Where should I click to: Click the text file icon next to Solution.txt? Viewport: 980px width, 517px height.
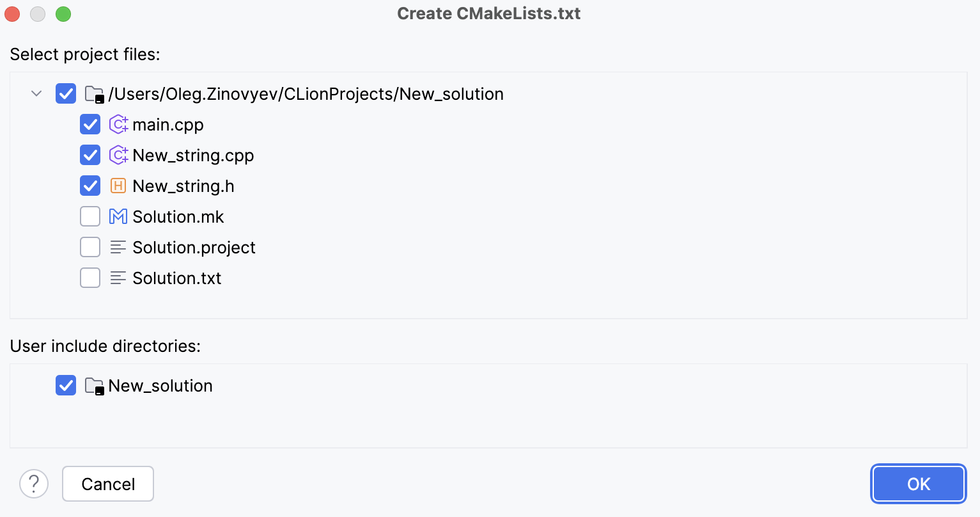118,278
